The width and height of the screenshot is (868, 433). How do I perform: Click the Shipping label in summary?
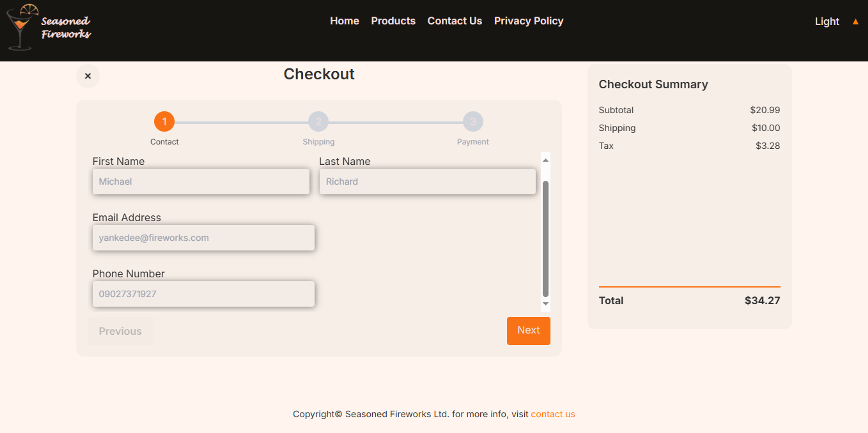(617, 128)
